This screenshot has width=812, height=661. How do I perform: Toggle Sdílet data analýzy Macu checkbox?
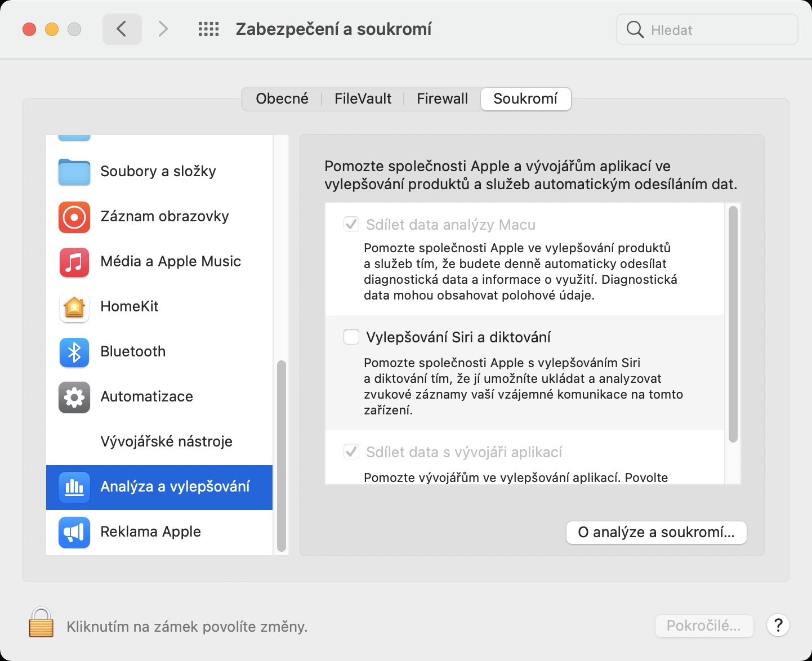point(351,225)
